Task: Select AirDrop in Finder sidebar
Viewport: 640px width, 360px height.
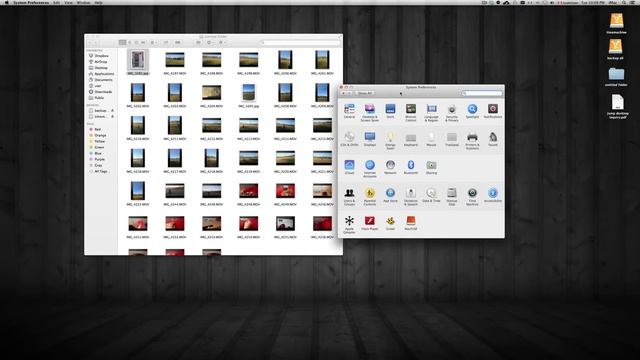Action: tap(98, 62)
